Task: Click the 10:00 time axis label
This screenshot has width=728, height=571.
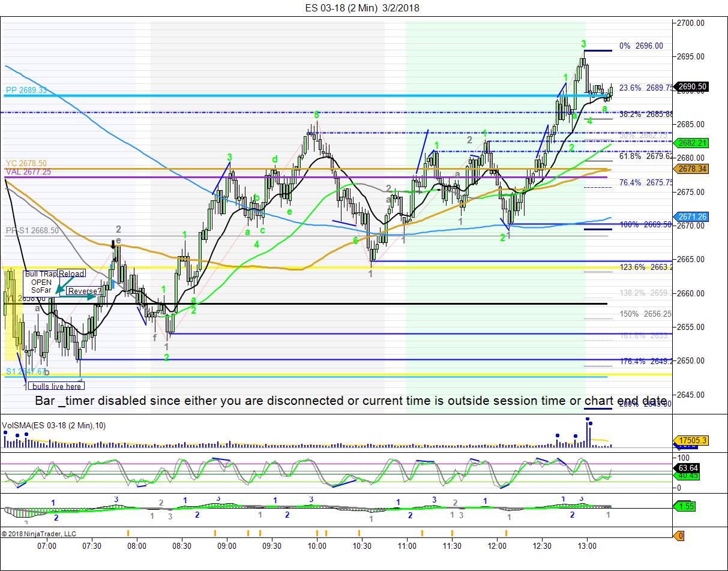Action: [x=317, y=546]
